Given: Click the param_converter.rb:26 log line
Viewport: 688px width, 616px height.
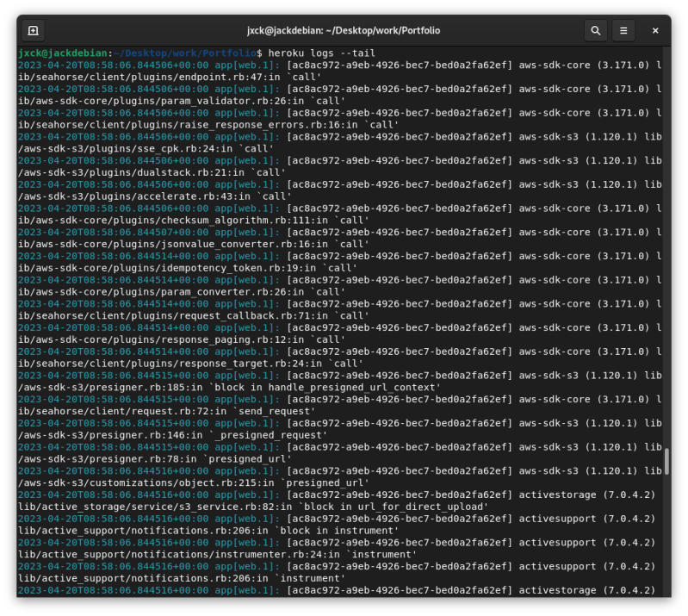Looking at the screenshot, I should coord(181,292).
